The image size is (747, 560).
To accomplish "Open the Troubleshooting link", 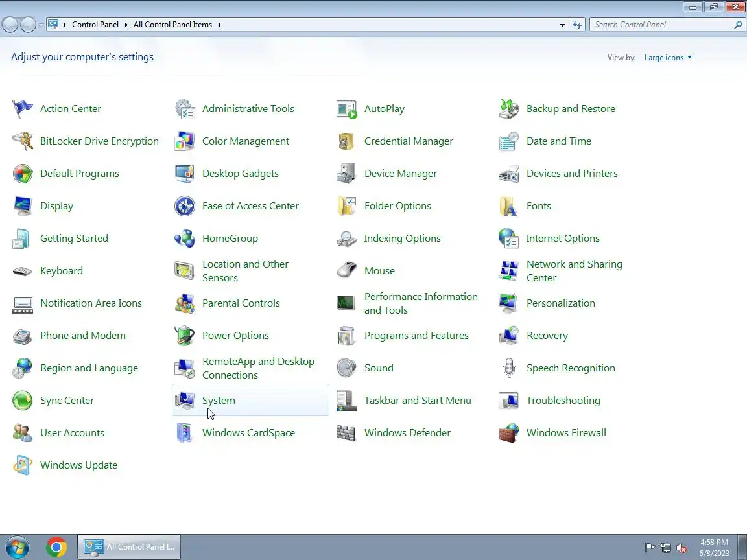I will point(563,401).
